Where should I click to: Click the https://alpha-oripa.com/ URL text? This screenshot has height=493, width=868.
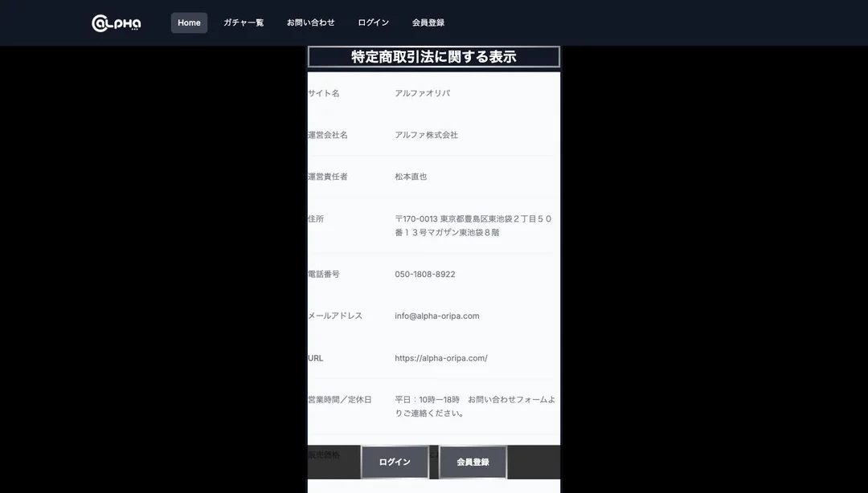point(441,358)
